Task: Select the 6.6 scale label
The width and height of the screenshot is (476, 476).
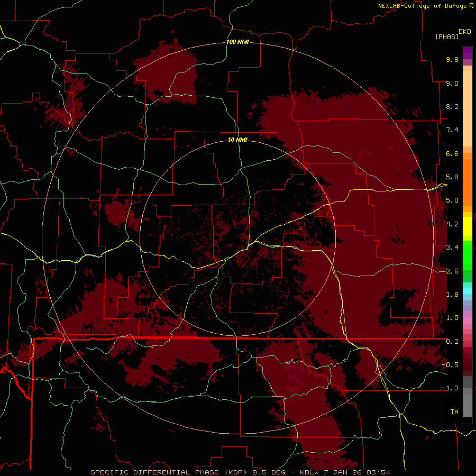Action: tap(452, 153)
